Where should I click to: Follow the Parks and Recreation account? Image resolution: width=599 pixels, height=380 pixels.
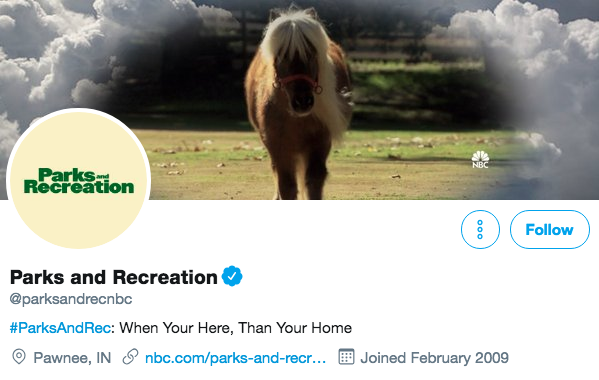[x=550, y=230]
